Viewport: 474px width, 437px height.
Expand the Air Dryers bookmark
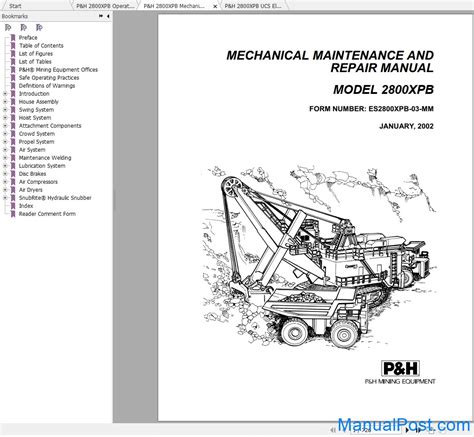pos(5,190)
